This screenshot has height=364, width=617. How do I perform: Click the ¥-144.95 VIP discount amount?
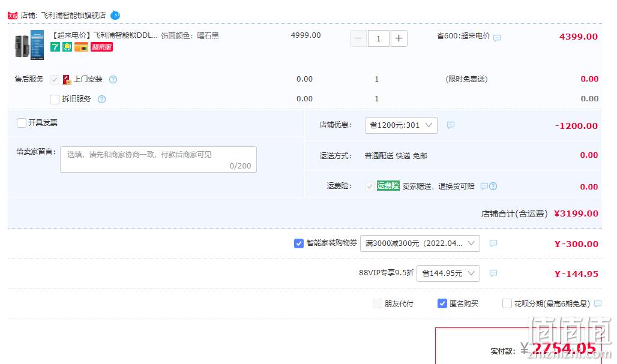(x=576, y=274)
